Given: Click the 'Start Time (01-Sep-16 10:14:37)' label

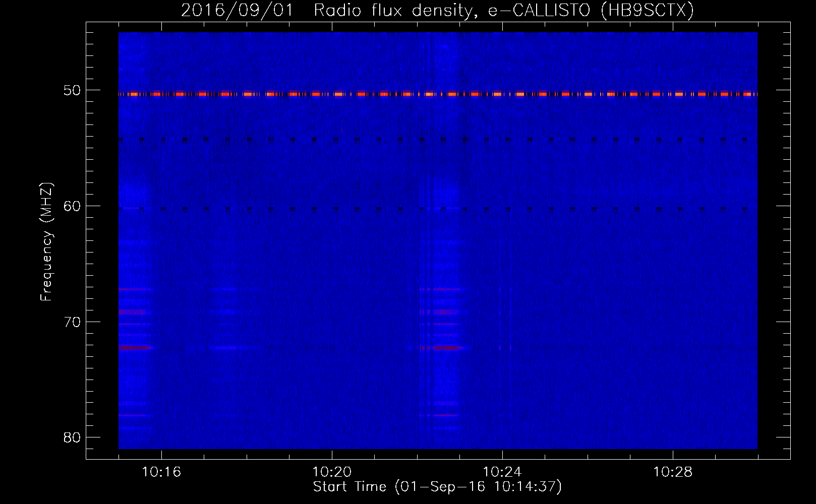Looking at the screenshot, I should pos(437,487).
